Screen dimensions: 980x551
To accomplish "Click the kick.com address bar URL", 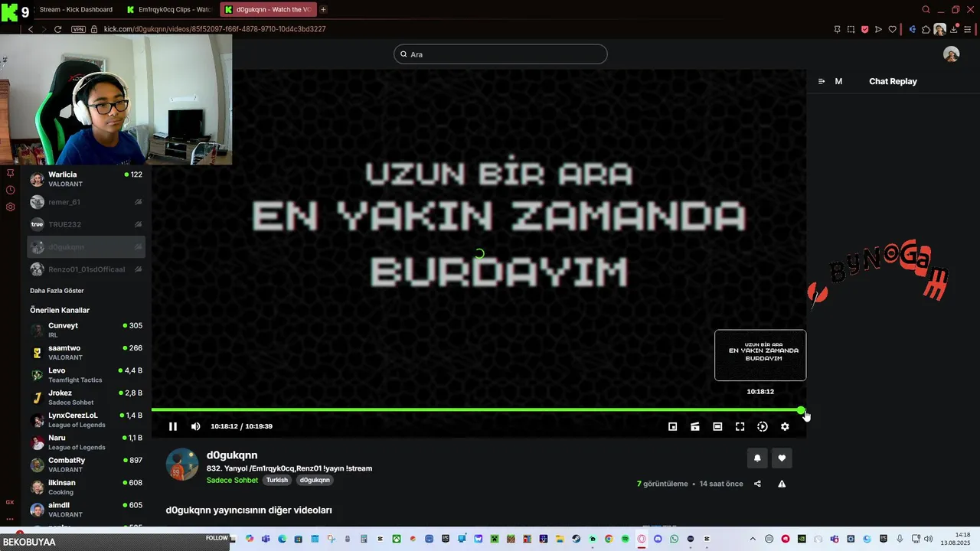I will (x=215, y=29).
